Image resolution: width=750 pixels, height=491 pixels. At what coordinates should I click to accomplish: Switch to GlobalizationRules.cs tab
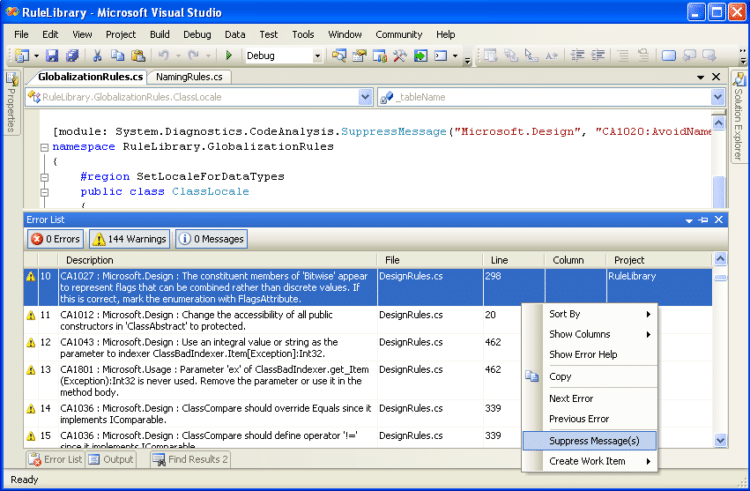(90, 77)
